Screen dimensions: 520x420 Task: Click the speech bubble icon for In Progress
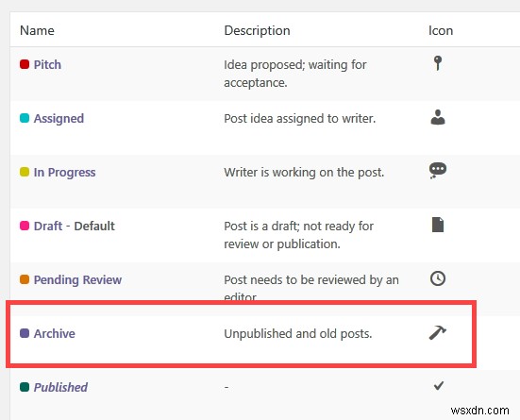pos(438,171)
